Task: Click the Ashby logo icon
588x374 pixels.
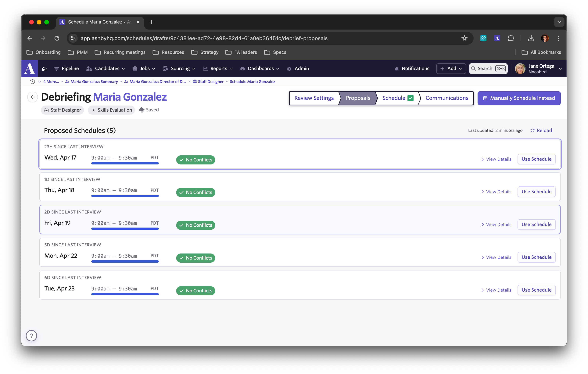Action: pyautogui.click(x=30, y=69)
